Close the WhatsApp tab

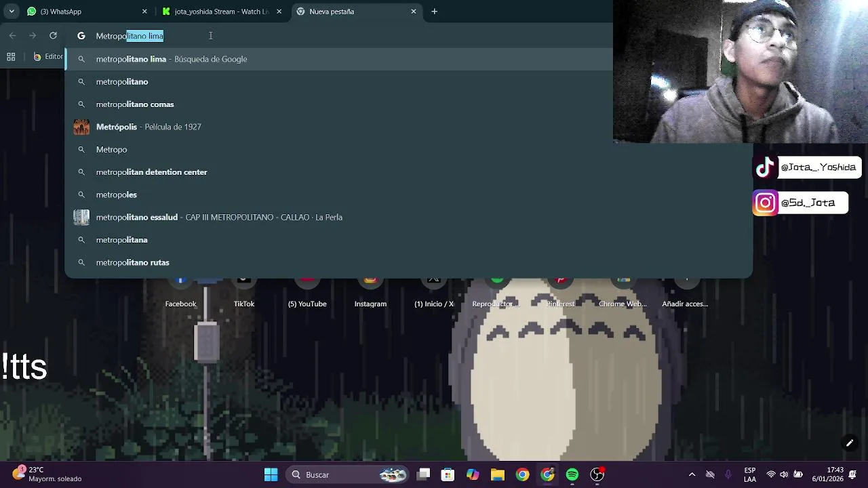pos(144,12)
